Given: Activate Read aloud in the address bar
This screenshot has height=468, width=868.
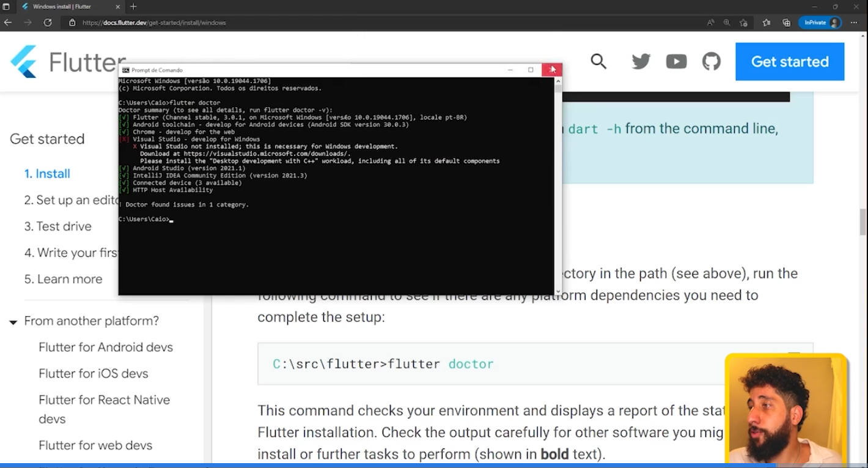Looking at the screenshot, I should coord(710,23).
